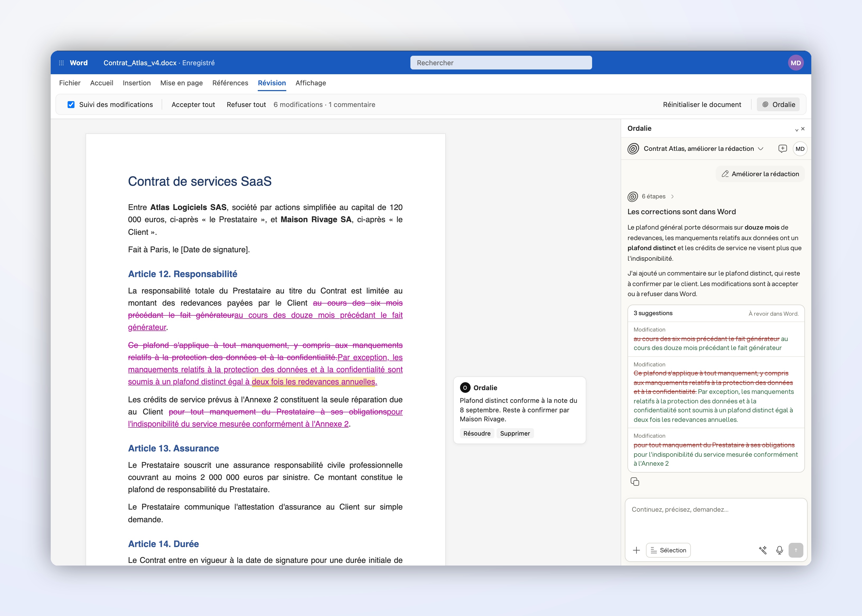Switch to the Affichage tab

pyautogui.click(x=311, y=83)
